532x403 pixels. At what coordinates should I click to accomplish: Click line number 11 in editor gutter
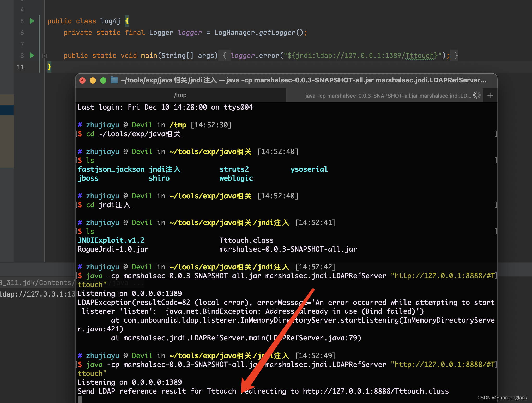(x=20, y=67)
